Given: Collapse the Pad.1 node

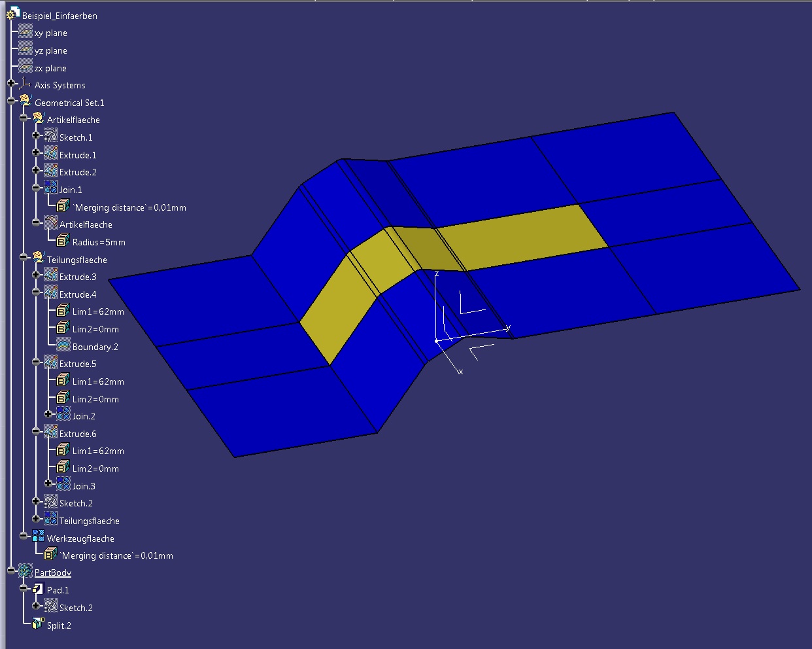Looking at the screenshot, I should tap(24, 588).
